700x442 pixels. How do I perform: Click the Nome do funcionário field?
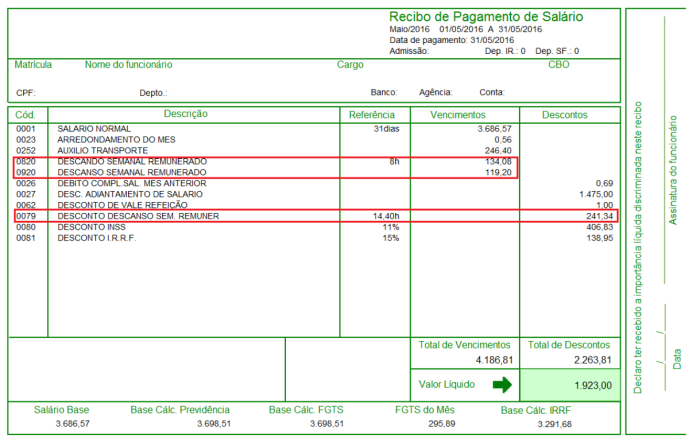click(x=129, y=64)
